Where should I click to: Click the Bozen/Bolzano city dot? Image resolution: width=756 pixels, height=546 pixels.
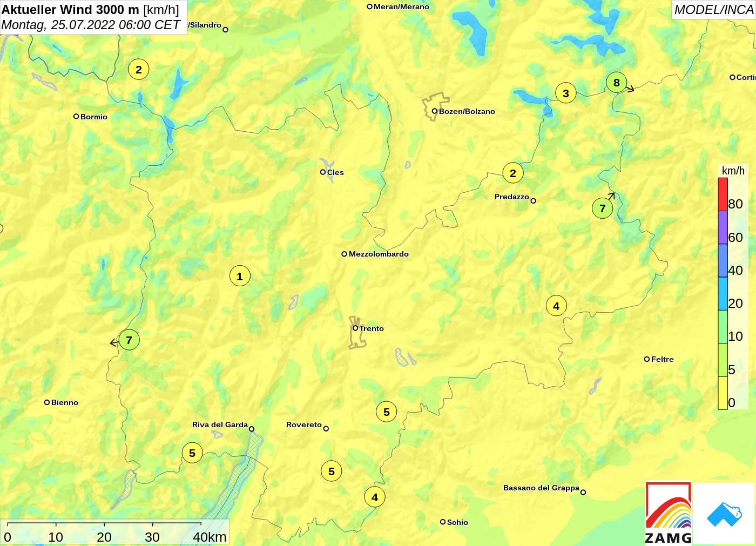pyautogui.click(x=434, y=111)
